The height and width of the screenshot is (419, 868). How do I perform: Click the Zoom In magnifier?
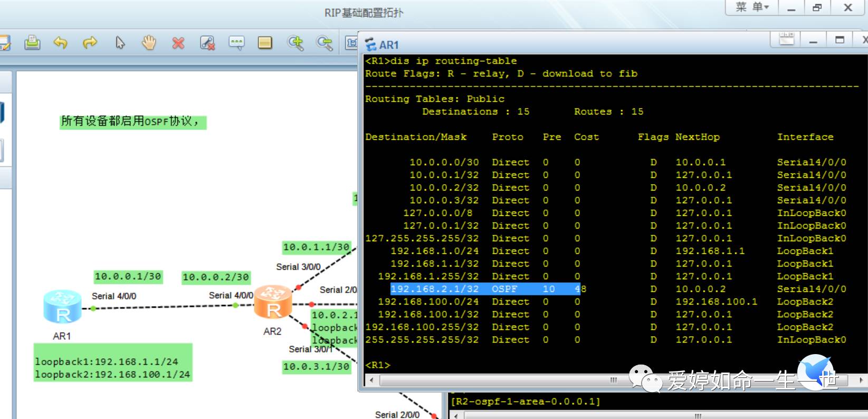(295, 43)
